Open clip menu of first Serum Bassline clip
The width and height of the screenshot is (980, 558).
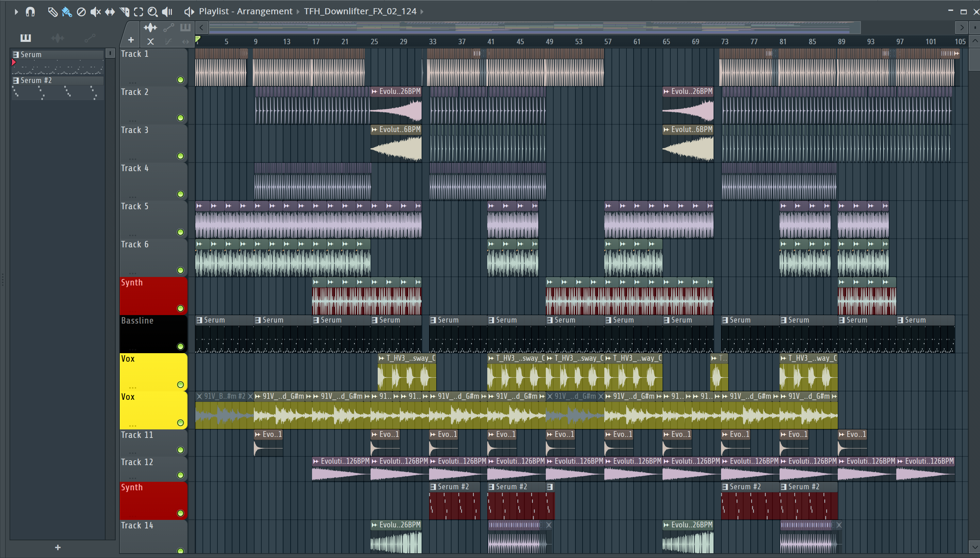[199, 320]
